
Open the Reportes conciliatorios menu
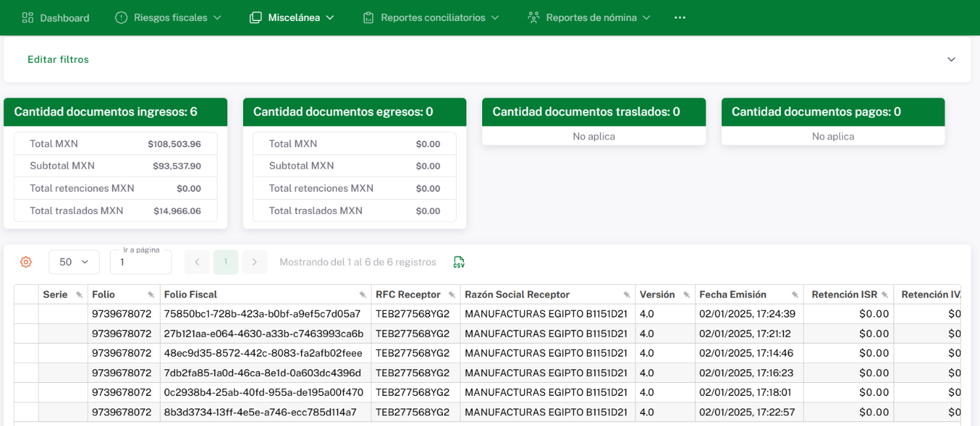click(x=431, y=18)
